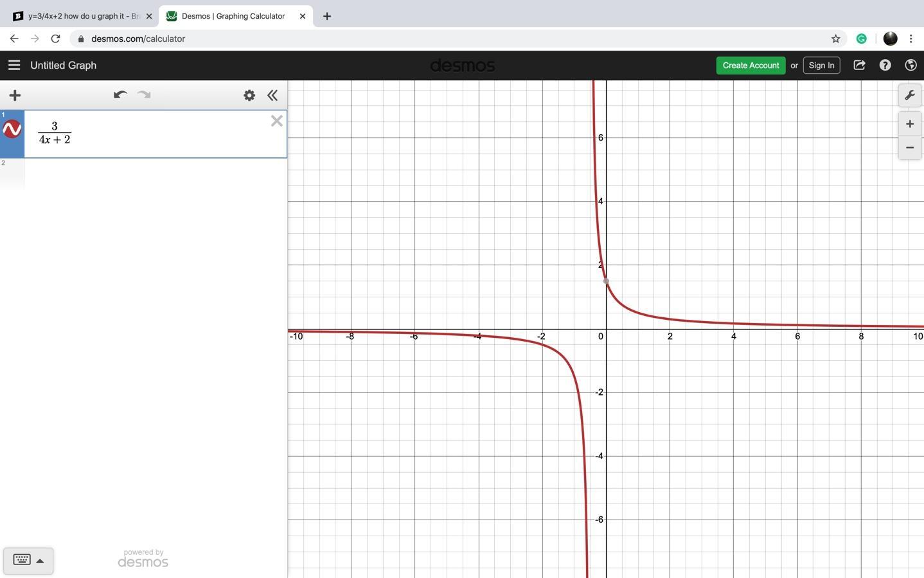
Task: Open the Chrome profile avatar
Action: click(x=890, y=39)
